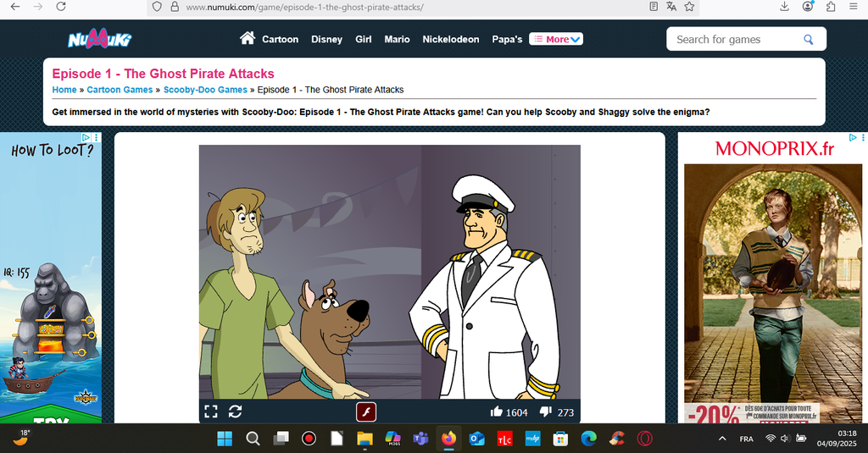Open the Windows Start menu
Viewport: 868px width, 453px height.
click(x=225, y=439)
